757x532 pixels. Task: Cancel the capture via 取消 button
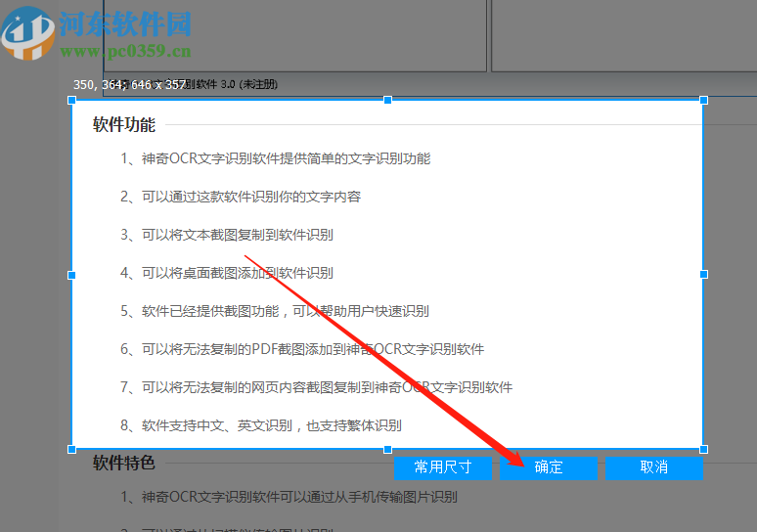tap(654, 467)
